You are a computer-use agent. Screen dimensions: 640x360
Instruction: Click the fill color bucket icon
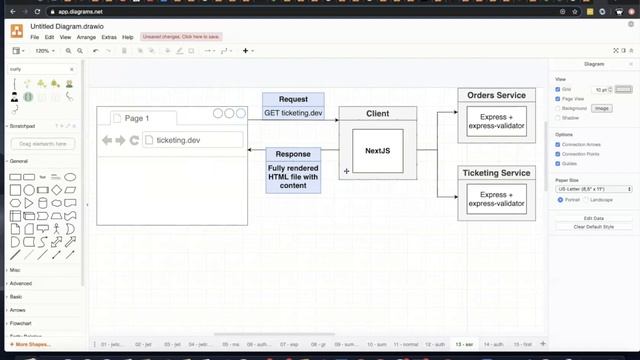click(x=167, y=51)
